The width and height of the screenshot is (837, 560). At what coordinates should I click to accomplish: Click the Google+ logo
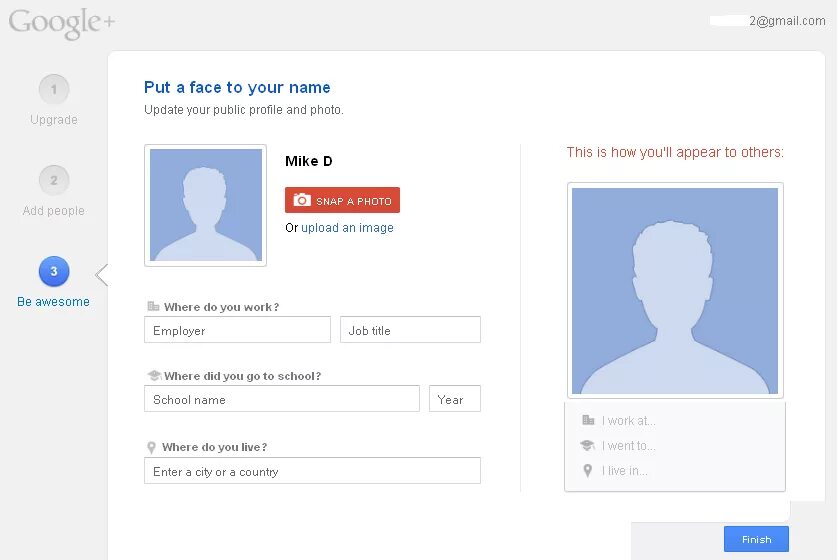[x=61, y=22]
